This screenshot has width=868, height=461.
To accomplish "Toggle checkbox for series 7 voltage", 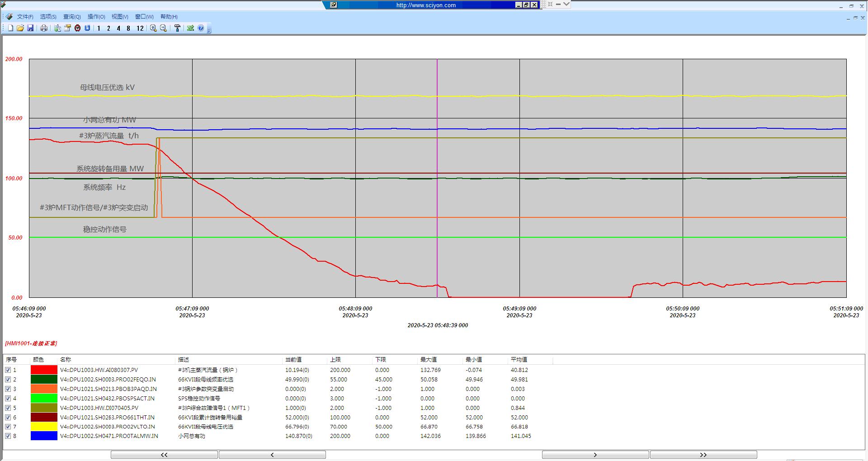I will (x=8, y=426).
